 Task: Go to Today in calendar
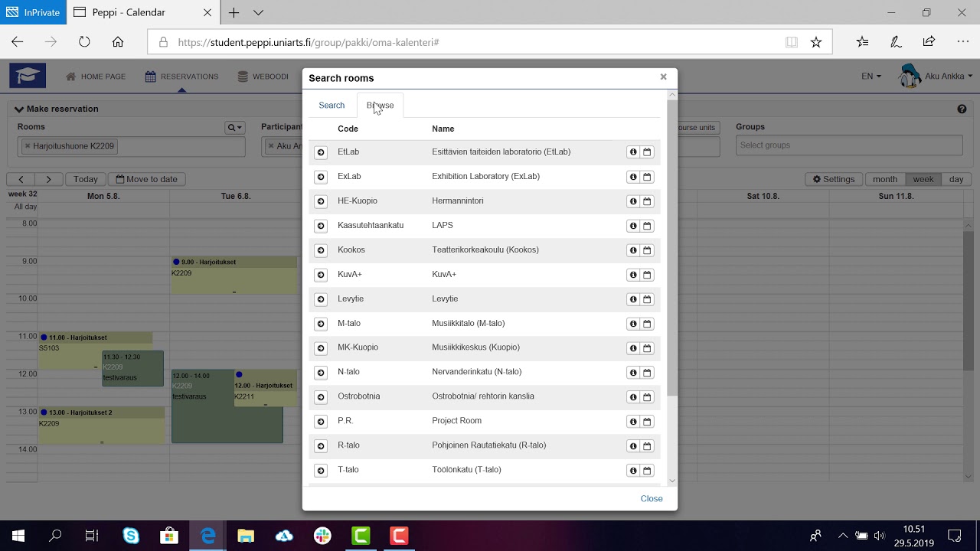[x=86, y=179]
